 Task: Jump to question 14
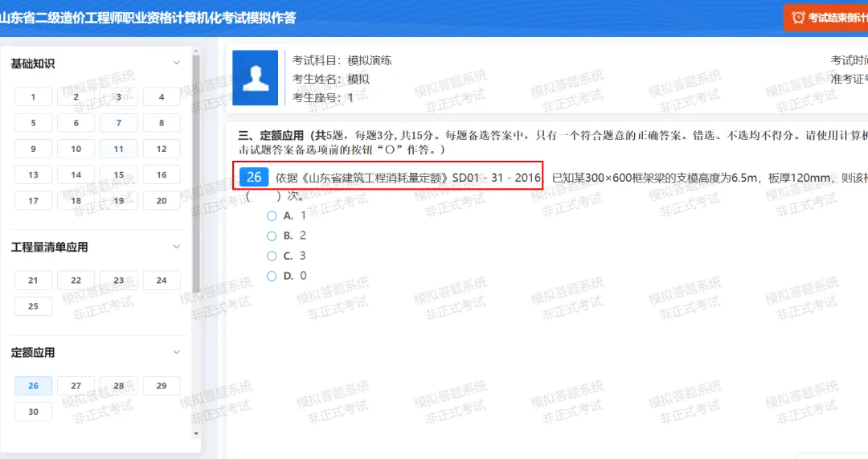pos(76,175)
